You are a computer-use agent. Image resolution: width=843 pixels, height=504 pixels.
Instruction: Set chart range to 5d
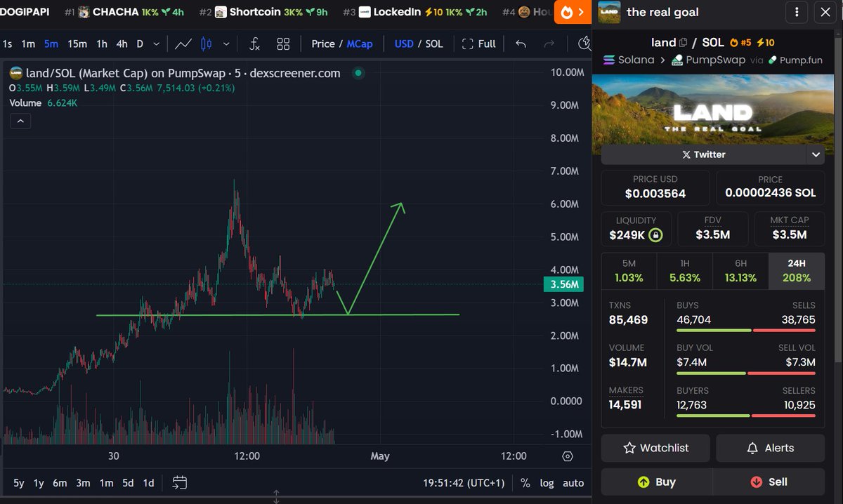coord(128,483)
